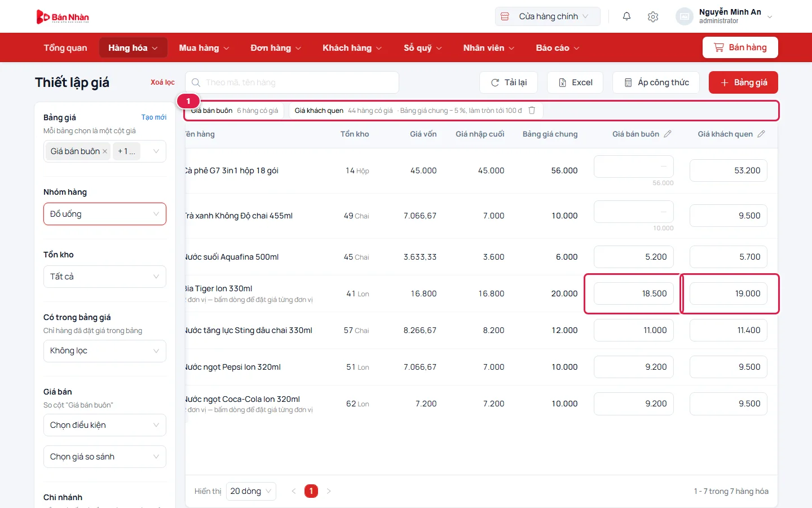Export with the Excel button
Image resolution: width=812 pixels, height=508 pixels.
click(575, 82)
